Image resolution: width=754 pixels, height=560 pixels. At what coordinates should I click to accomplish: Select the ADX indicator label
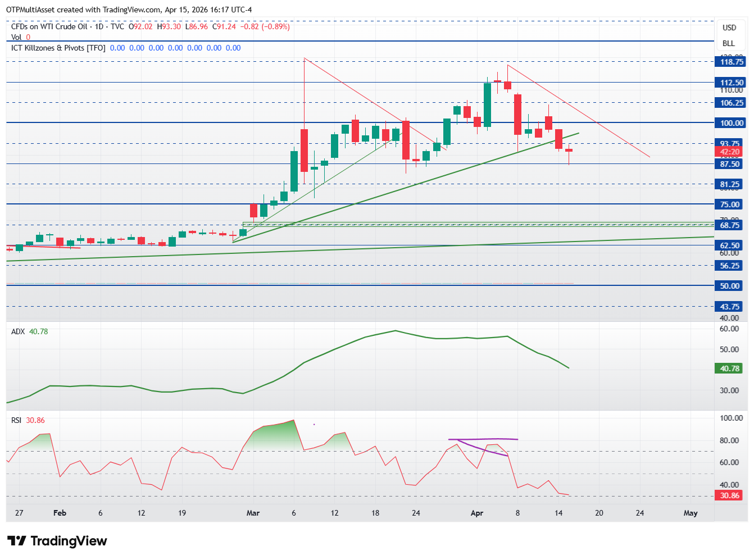pos(18,331)
